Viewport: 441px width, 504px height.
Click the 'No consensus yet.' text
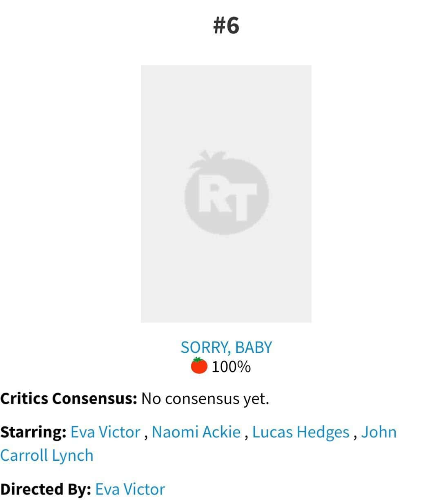(205, 398)
